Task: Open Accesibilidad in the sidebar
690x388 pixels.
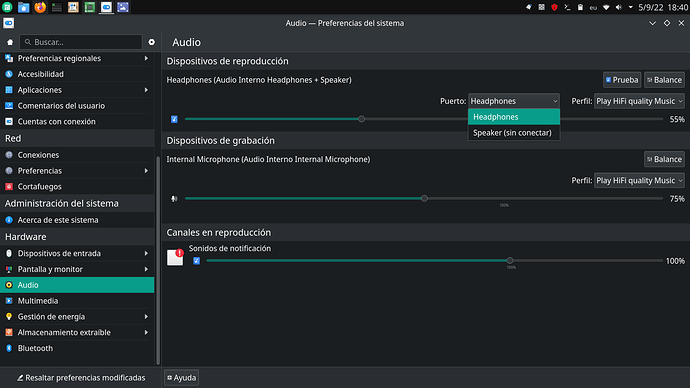Action: click(x=77, y=74)
